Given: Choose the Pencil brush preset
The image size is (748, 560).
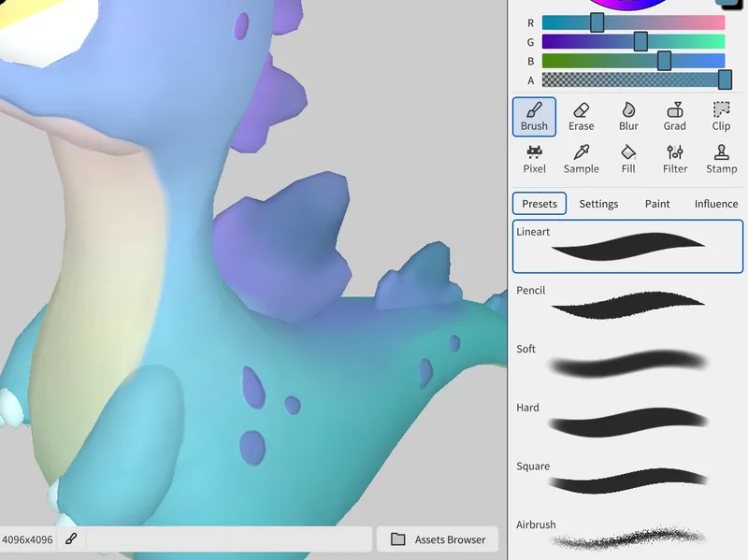Looking at the screenshot, I should pos(627,305).
